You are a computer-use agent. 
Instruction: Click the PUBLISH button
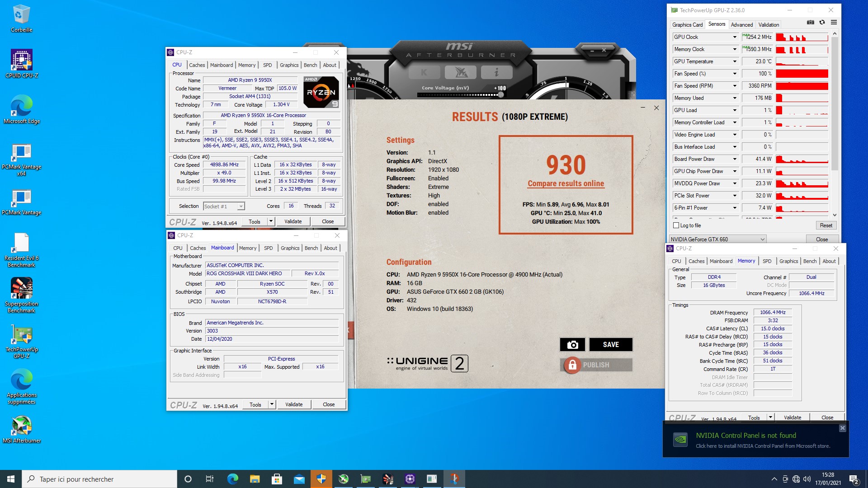click(596, 365)
